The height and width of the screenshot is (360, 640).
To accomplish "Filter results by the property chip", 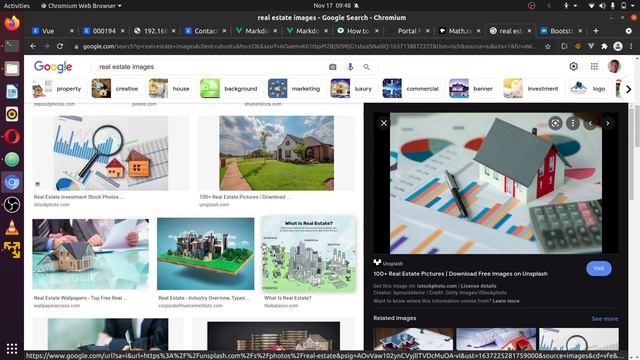I will click(x=58, y=89).
